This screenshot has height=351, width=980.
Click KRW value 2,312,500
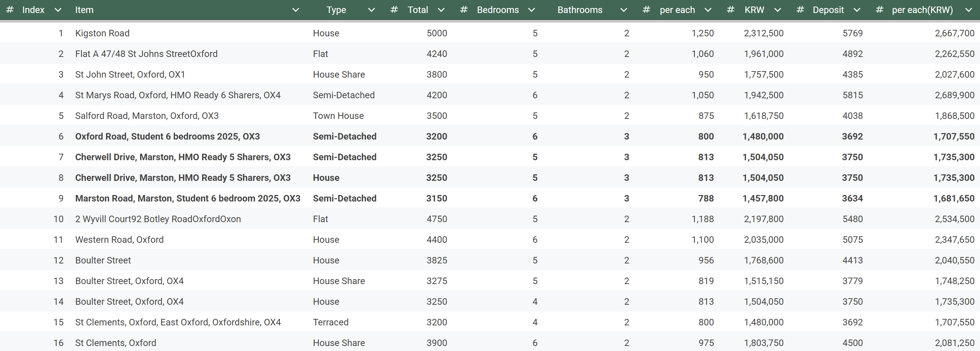[x=764, y=33]
